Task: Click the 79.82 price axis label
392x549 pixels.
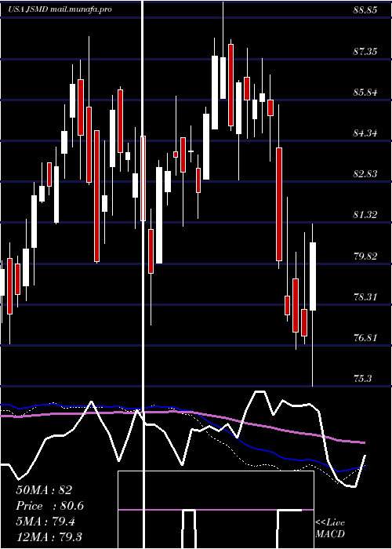Action: pyautogui.click(x=365, y=256)
